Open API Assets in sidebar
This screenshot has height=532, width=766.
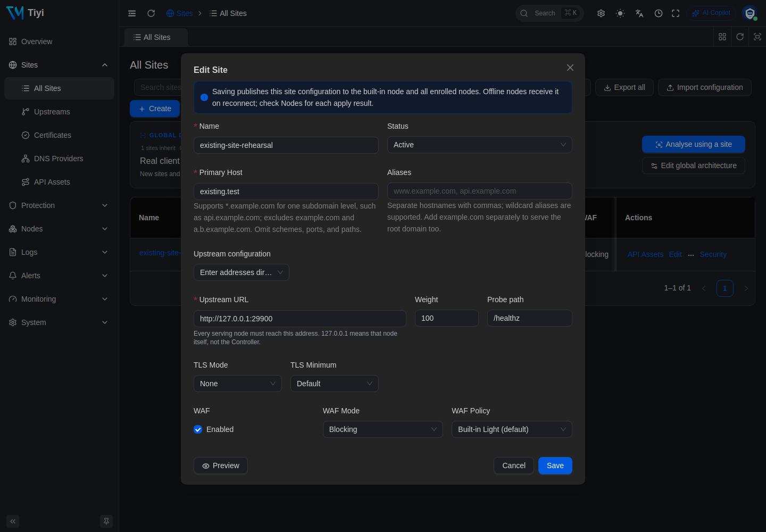pos(59,182)
